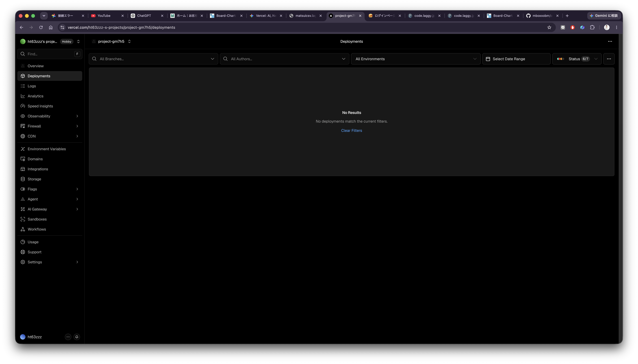Open user ellipsis menu beside ht63zzz
The height and width of the screenshot is (364, 638).
click(68, 337)
